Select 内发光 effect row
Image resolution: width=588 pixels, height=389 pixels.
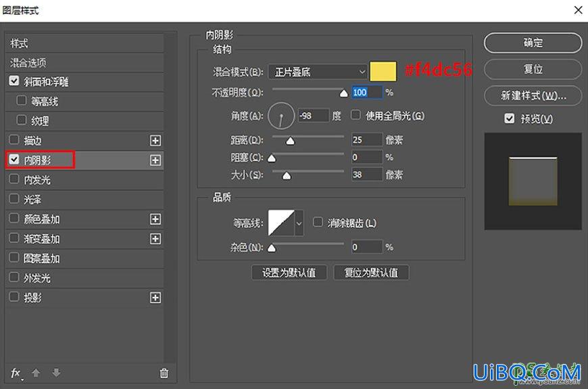(84, 180)
